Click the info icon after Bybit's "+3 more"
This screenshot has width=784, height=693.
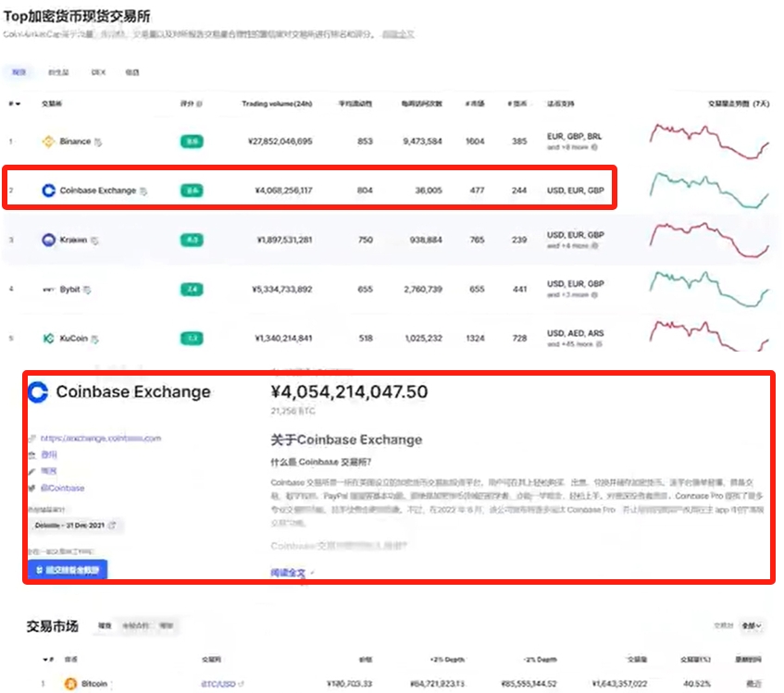[x=594, y=295]
